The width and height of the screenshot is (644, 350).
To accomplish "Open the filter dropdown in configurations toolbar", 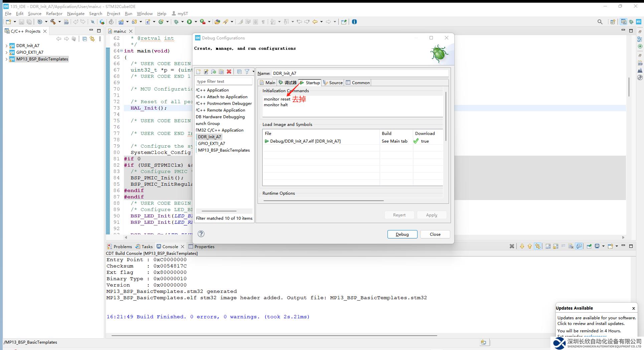I will 253,72.
